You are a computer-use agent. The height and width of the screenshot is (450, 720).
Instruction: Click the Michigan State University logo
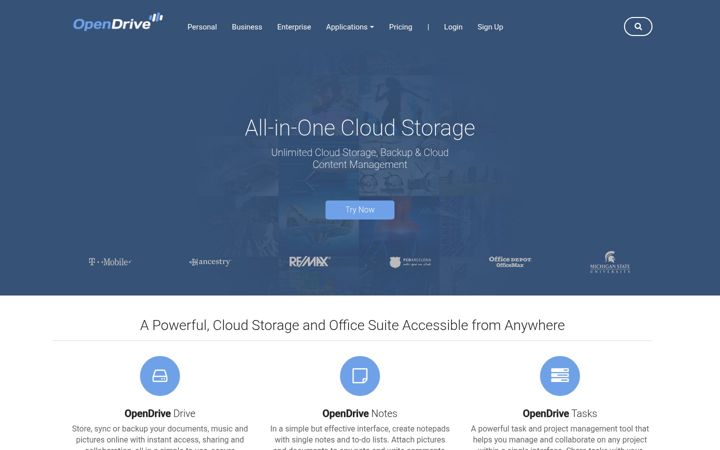point(610,262)
